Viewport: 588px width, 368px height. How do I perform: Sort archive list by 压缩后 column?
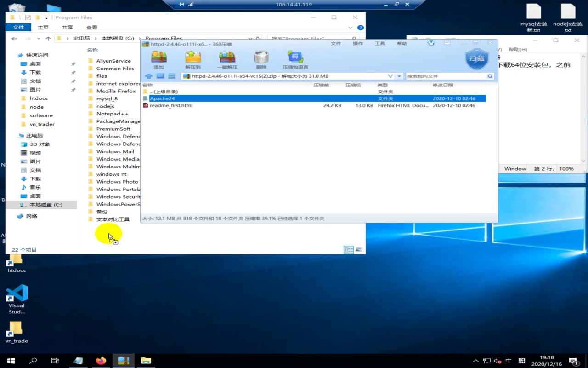point(353,85)
